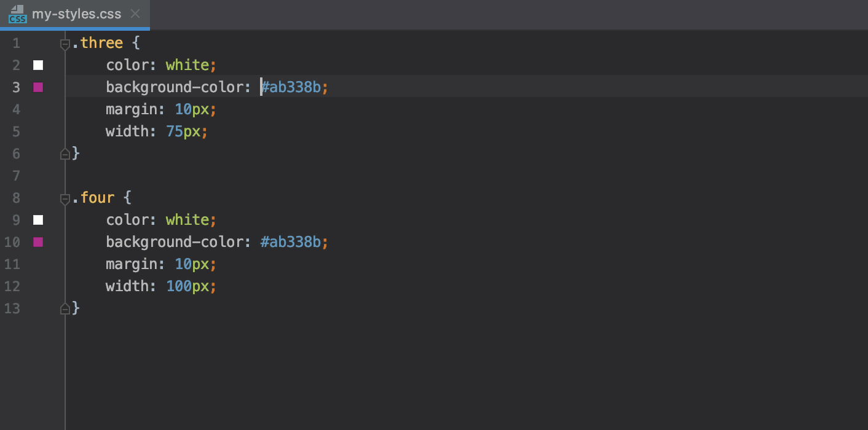Image resolution: width=868 pixels, height=430 pixels.
Task: Click the fold end marker at line 6
Action: point(65,153)
